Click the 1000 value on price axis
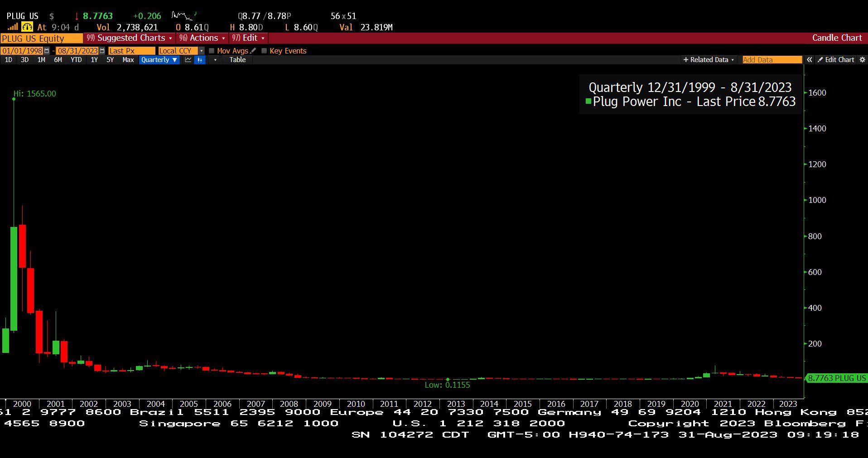 point(817,200)
